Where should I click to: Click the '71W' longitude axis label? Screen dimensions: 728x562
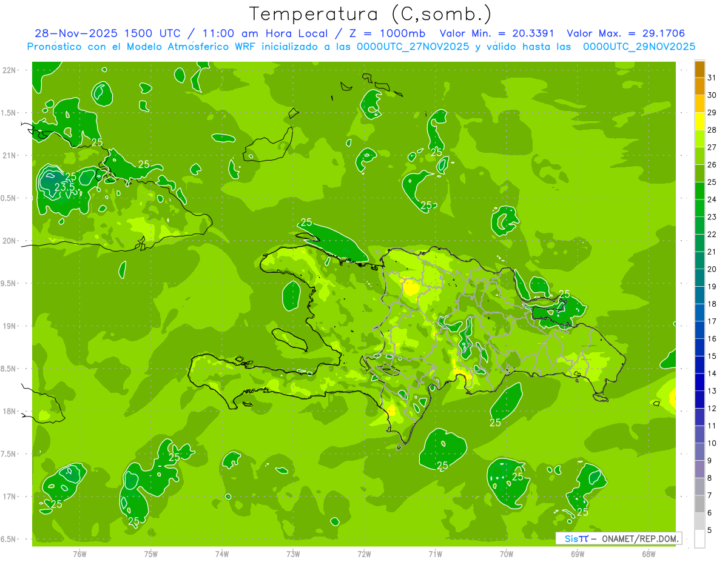[435, 554]
